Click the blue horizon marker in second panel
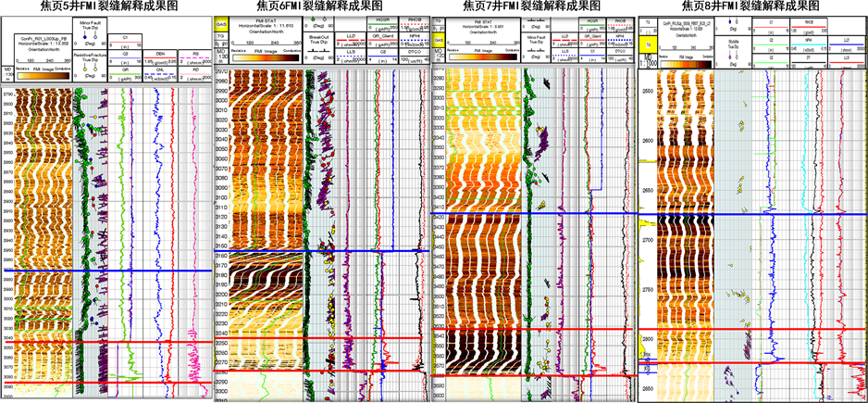Image resolution: width=868 pixels, height=403 pixels. click(324, 250)
